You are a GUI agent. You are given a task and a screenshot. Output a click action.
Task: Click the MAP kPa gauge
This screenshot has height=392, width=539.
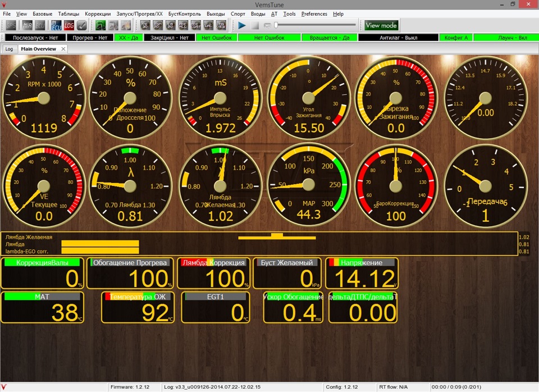(308, 186)
